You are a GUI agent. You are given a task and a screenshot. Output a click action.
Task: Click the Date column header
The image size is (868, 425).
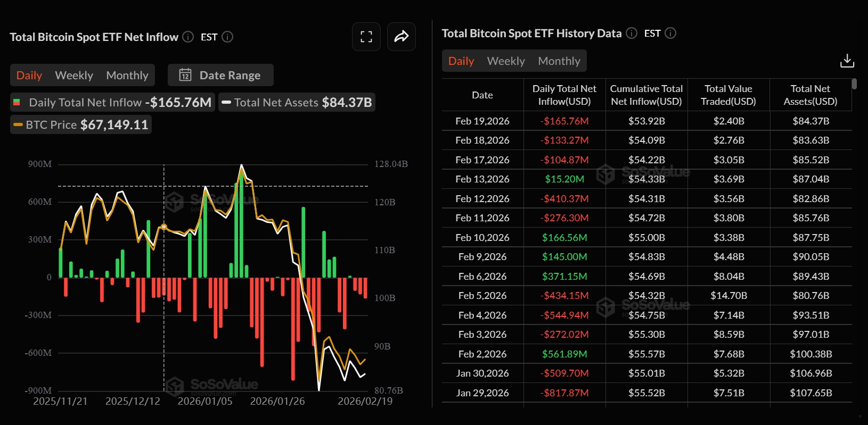tap(482, 95)
